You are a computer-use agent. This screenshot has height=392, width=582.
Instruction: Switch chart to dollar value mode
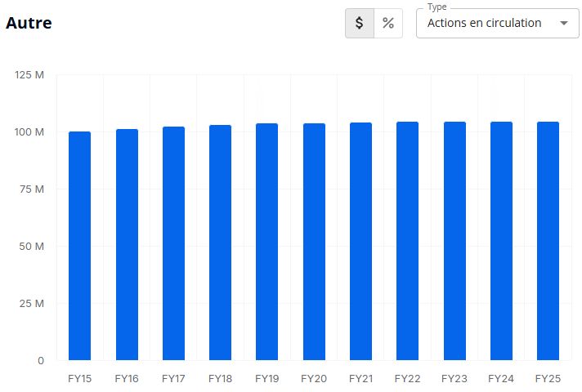[x=360, y=23]
